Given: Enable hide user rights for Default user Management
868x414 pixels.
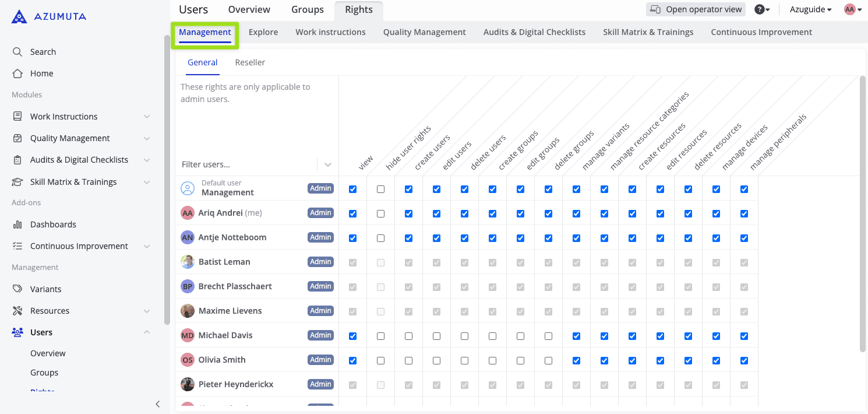Looking at the screenshot, I should tap(380, 188).
